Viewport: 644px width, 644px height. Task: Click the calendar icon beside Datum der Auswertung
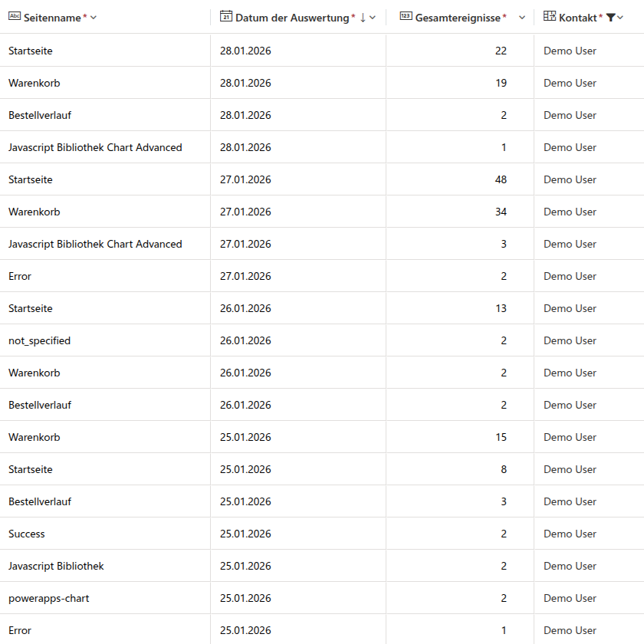click(225, 16)
